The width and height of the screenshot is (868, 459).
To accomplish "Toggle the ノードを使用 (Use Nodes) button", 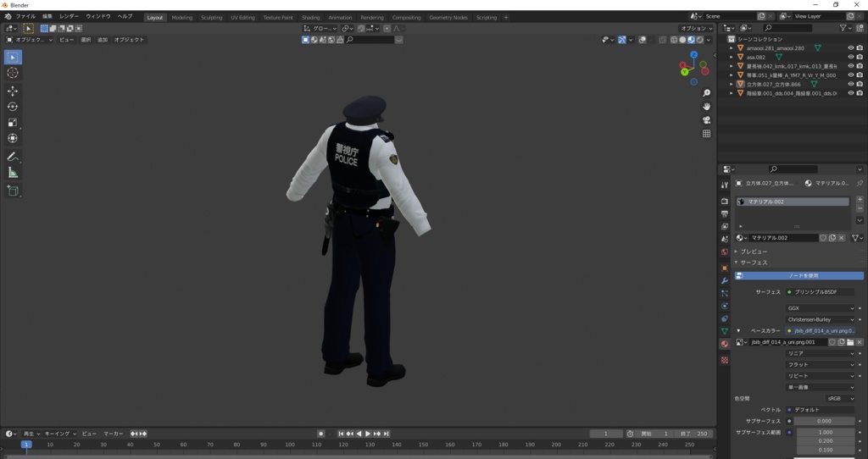I will coord(798,275).
